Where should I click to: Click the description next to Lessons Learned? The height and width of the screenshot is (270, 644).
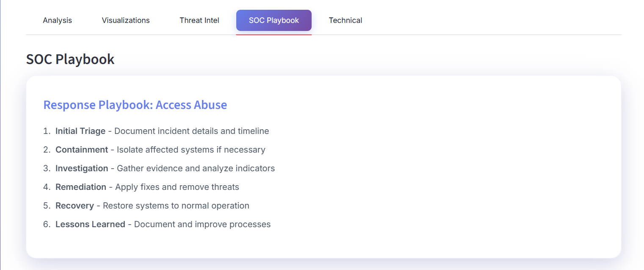[x=202, y=224]
